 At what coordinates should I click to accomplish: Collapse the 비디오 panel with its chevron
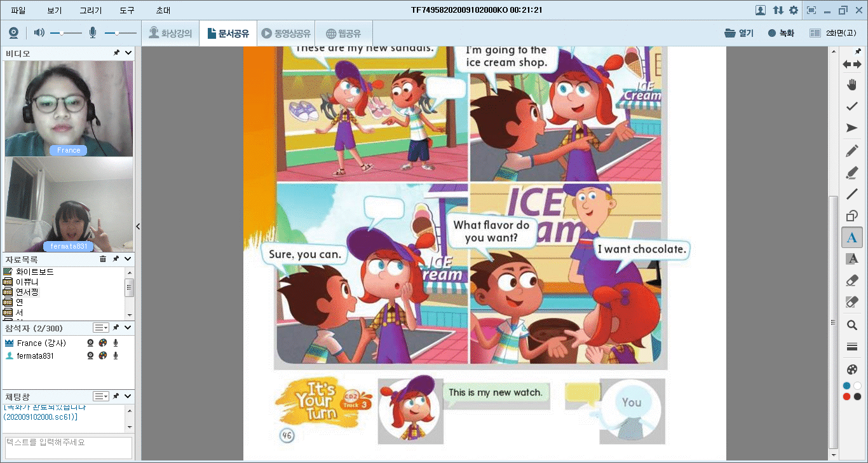128,53
